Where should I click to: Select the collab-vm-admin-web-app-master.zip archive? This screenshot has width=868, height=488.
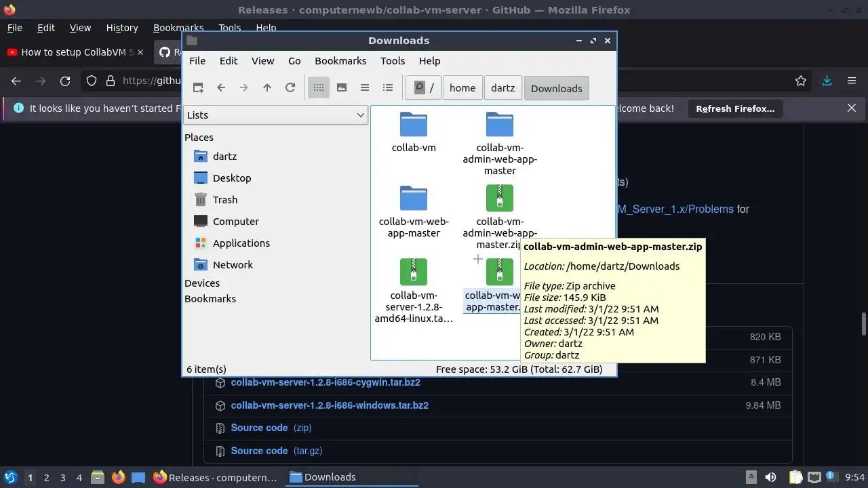coord(500,217)
